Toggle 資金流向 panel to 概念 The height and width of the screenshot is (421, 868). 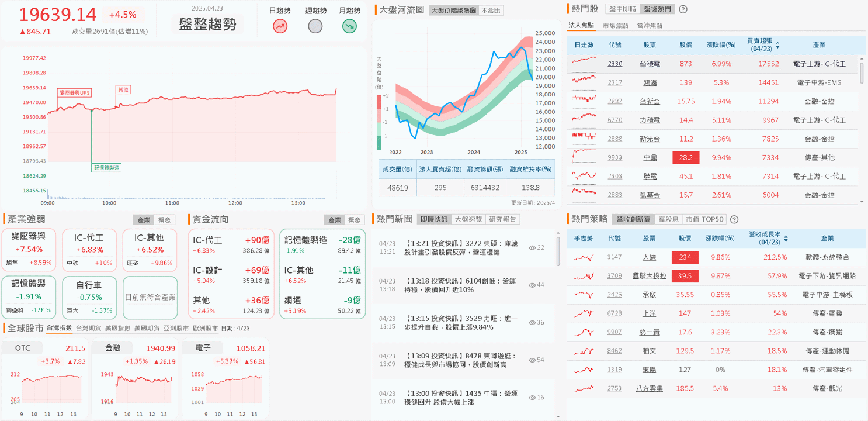pyautogui.click(x=355, y=220)
